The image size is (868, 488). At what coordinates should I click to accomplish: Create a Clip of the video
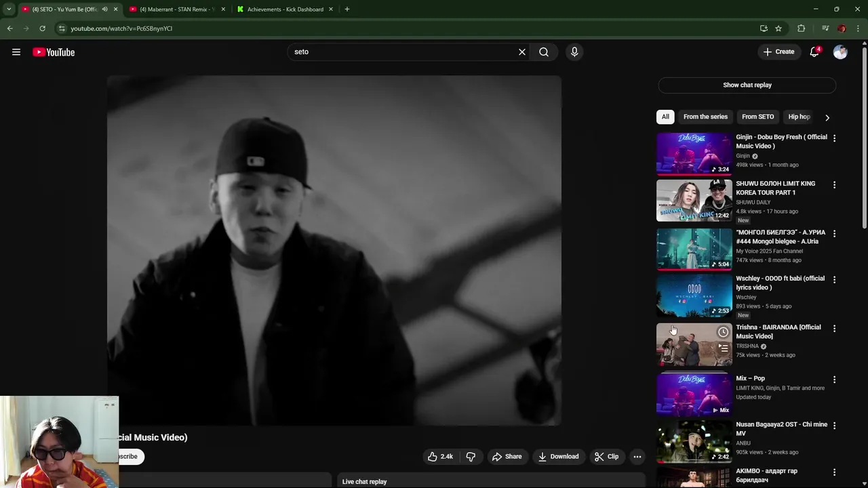[606, 457]
